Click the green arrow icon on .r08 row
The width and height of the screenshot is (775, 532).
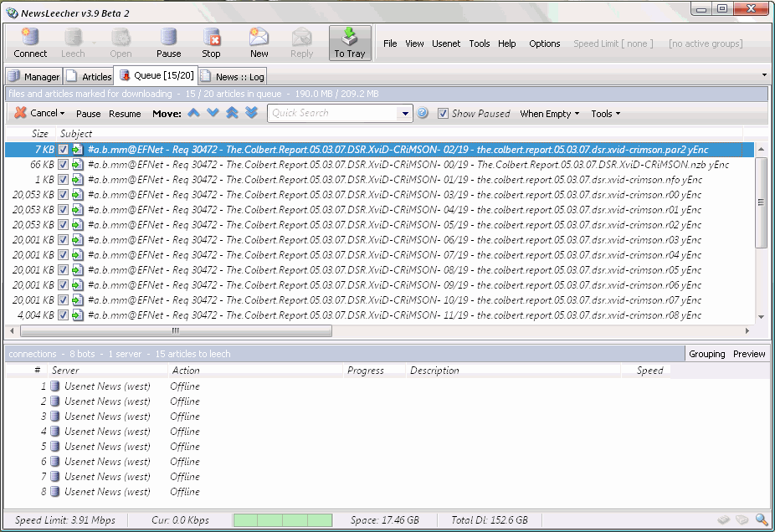click(x=78, y=315)
